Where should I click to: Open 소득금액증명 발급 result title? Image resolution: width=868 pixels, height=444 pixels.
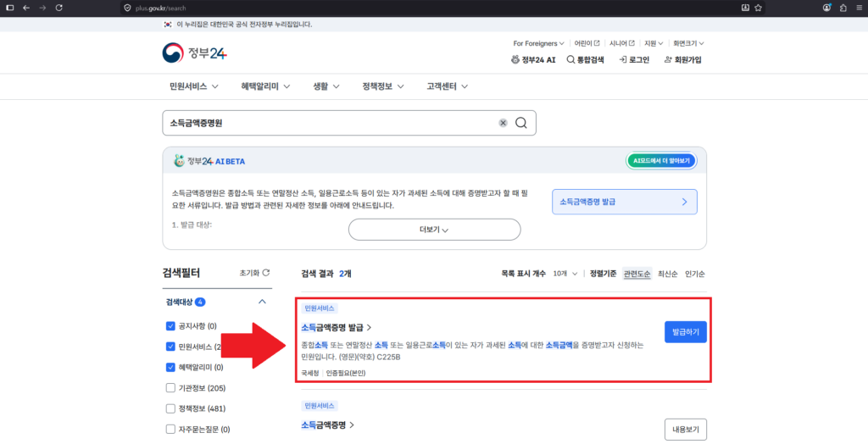[336, 328]
